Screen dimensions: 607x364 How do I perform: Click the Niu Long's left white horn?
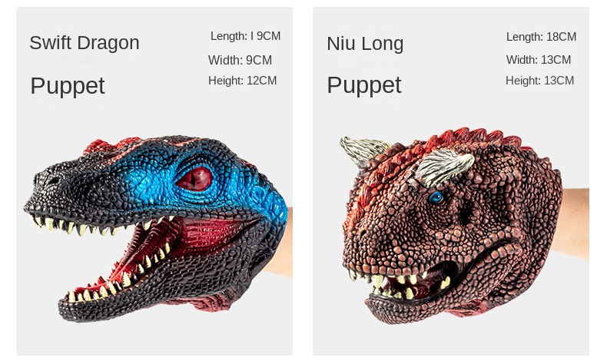click(x=363, y=150)
